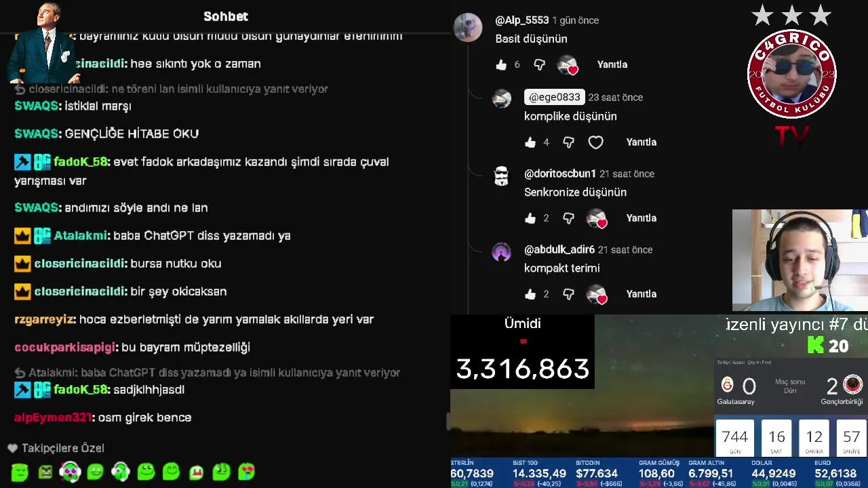Screen dimensions: 868x488
Task: Select the heart-eyes green emote
Action: 246,471
